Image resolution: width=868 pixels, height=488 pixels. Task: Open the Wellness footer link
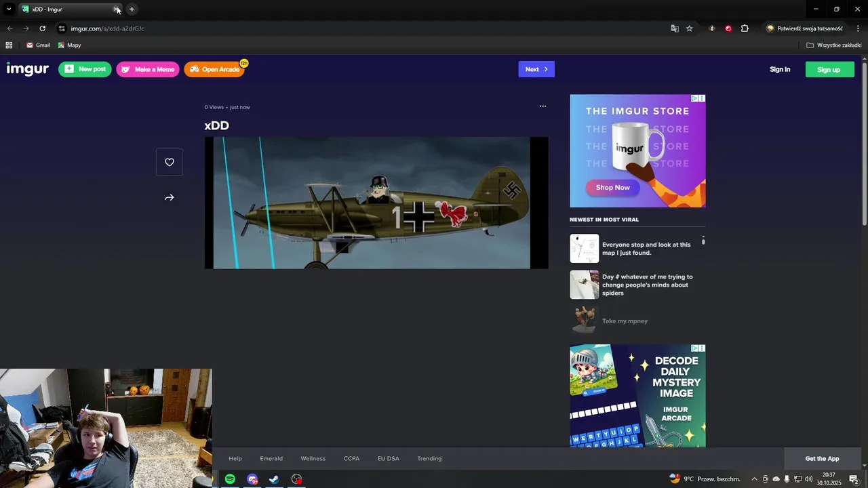pos(313,458)
